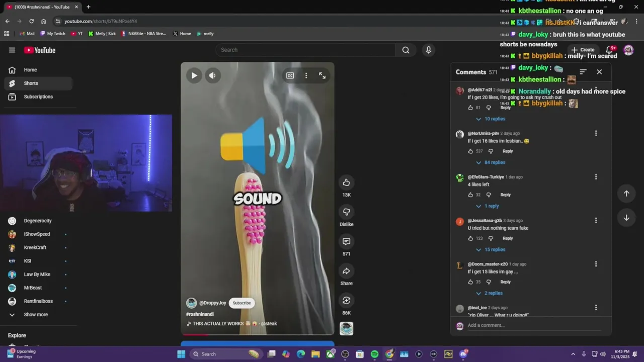Like @JessaBasa-g3b's comment
The image size is (644, 362).
[470, 238]
